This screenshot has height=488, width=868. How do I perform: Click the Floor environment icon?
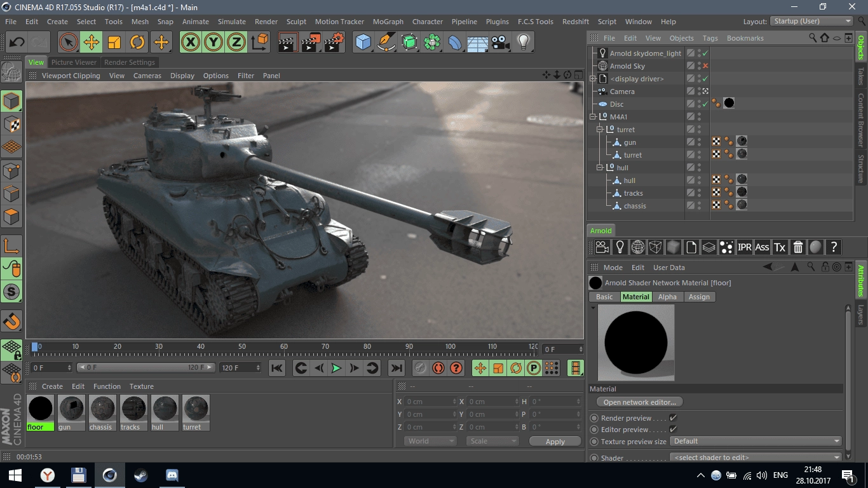478,43
